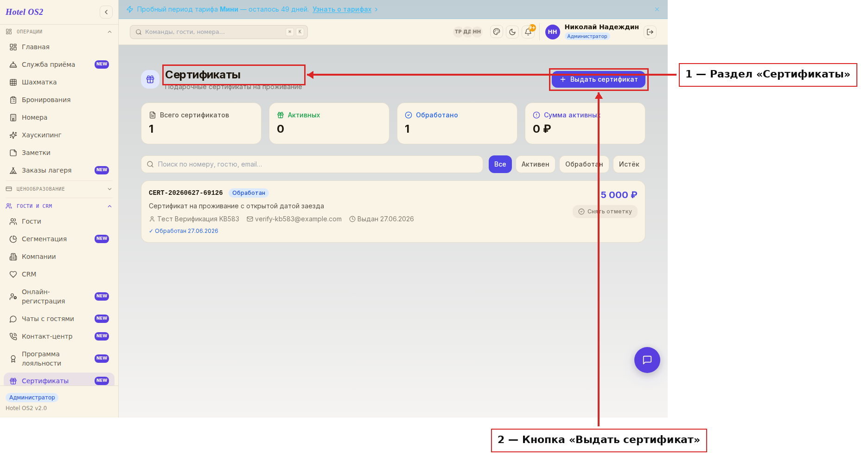Click the Обработан 27.06.2026 note
This screenshot has height=463, width=868.
click(x=184, y=231)
